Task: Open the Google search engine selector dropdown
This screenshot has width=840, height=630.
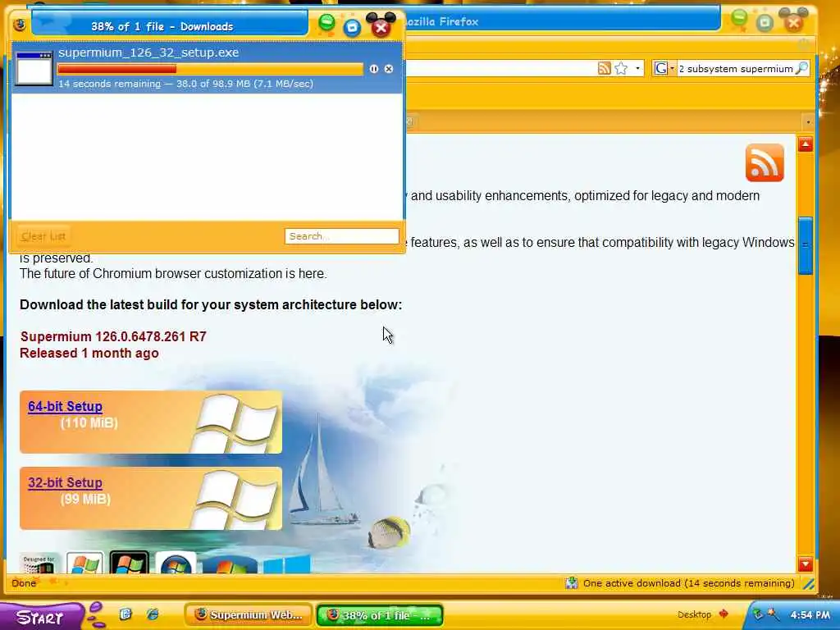Action: [664, 69]
